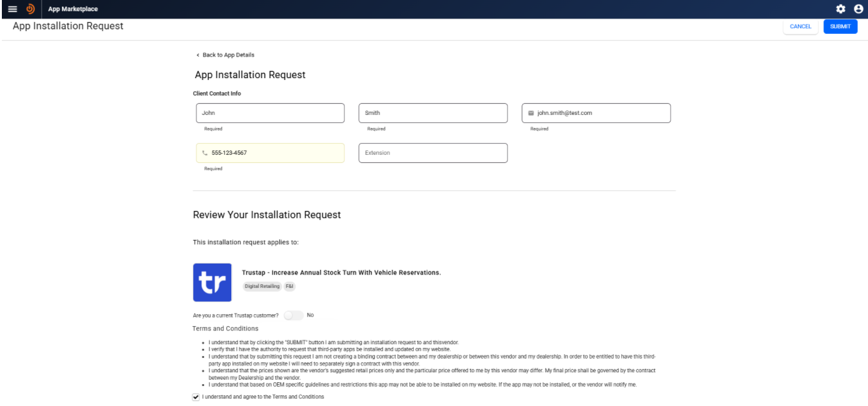Open the hamburger navigation menu
The height and width of the screenshot is (406, 868).
coord(12,9)
